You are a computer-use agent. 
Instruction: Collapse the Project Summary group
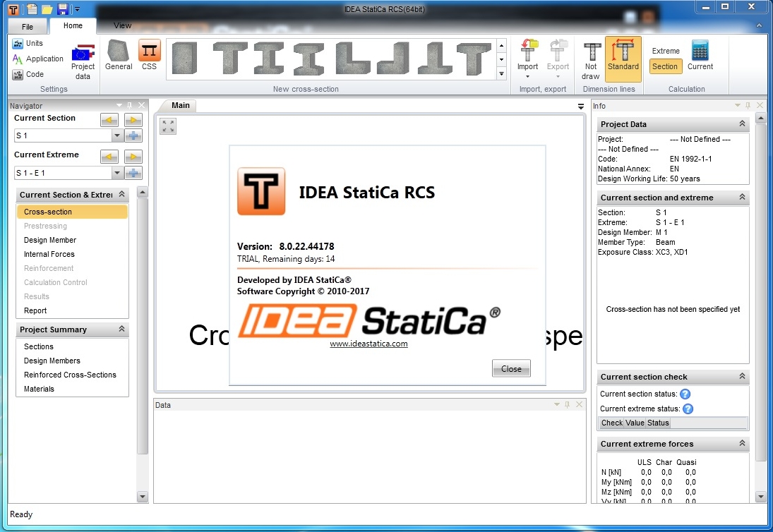click(121, 329)
